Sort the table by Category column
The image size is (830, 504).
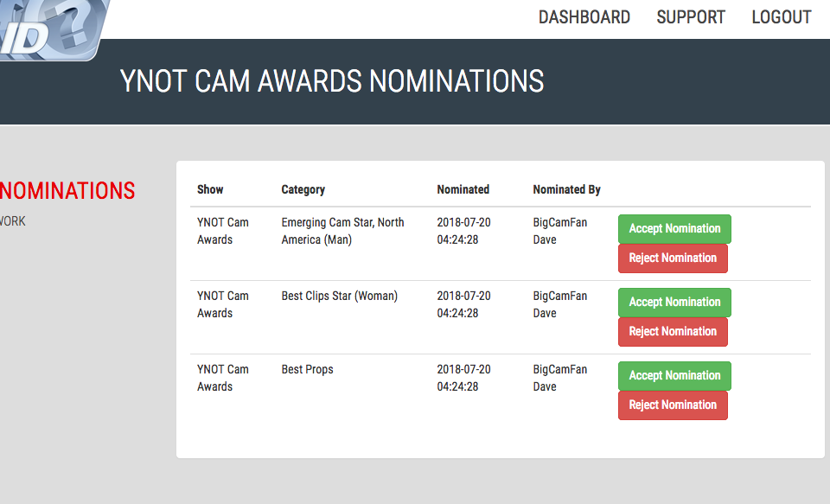pyautogui.click(x=303, y=189)
